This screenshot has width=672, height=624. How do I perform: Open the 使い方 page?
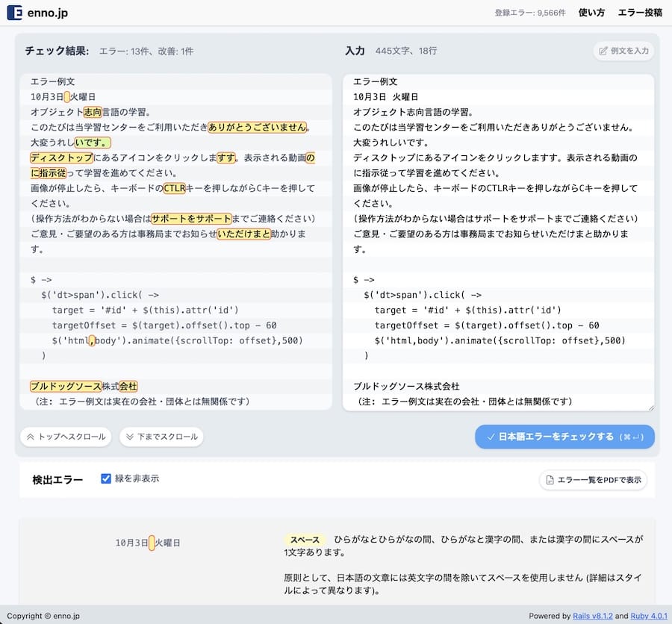[x=591, y=13]
